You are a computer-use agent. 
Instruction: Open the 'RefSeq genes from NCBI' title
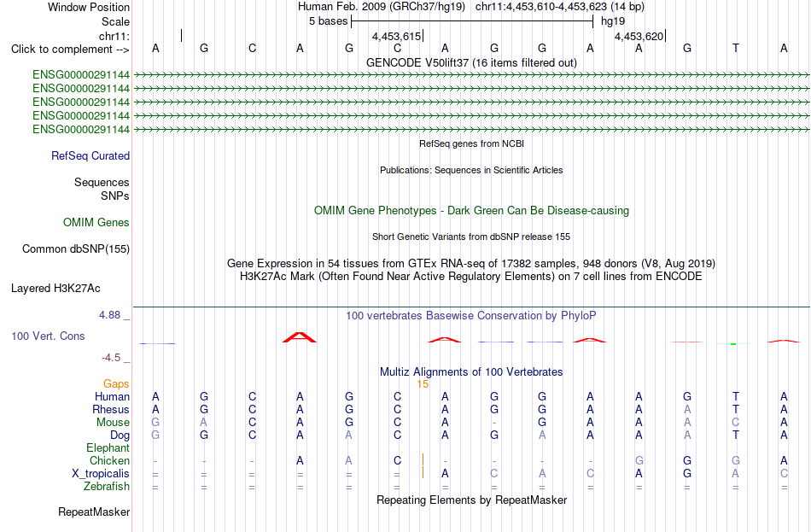(x=471, y=143)
